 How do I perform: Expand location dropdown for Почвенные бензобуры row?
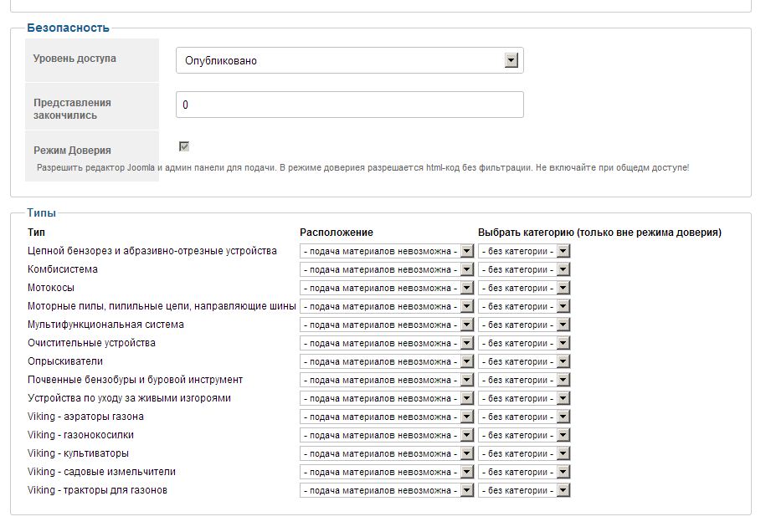(x=387, y=380)
